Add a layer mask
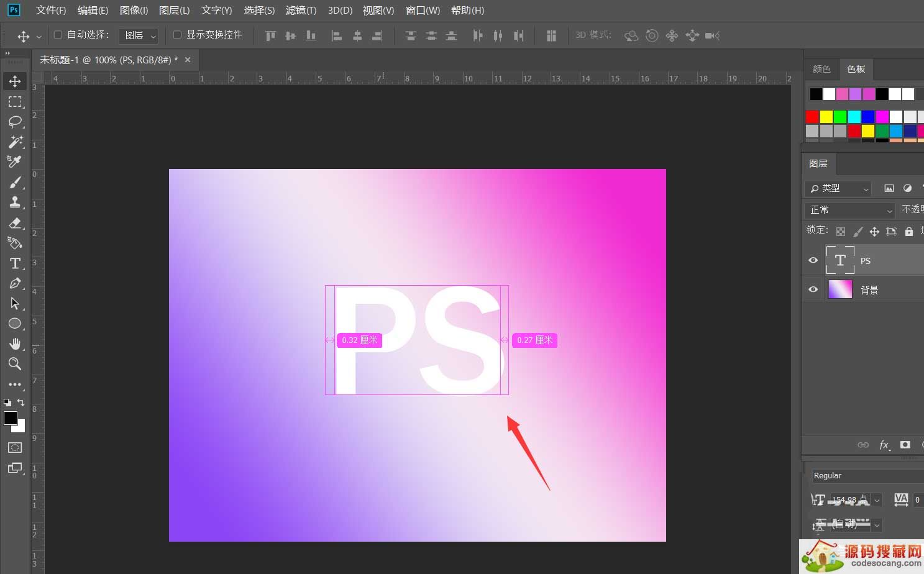This screenshot has width=924, height=574. (905, 445)
